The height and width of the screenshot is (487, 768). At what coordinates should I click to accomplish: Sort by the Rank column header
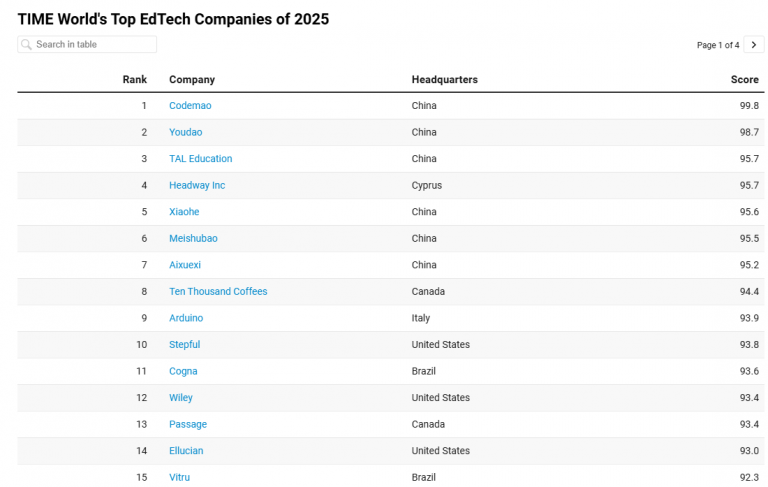pyautogui.click(x=135, y=79)
